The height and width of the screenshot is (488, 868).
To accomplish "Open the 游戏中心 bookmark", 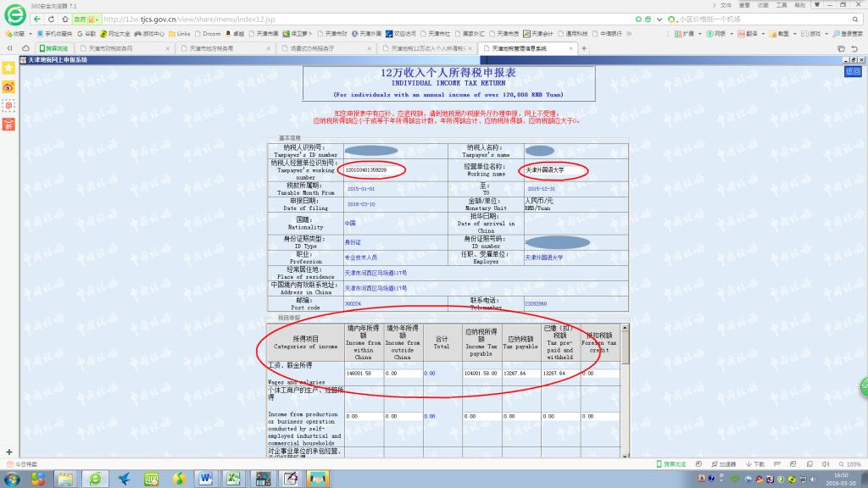I will coord(149,34).
